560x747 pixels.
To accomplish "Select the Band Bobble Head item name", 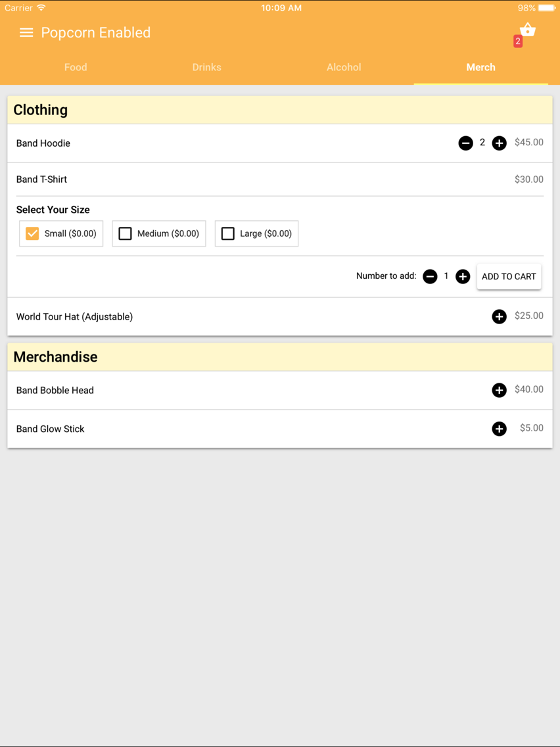I will (x=55, y=390).
